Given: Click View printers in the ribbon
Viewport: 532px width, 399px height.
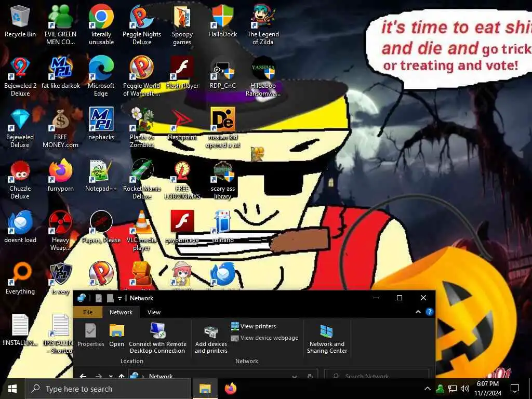Looking at the screenshot, I should [254, 326].
